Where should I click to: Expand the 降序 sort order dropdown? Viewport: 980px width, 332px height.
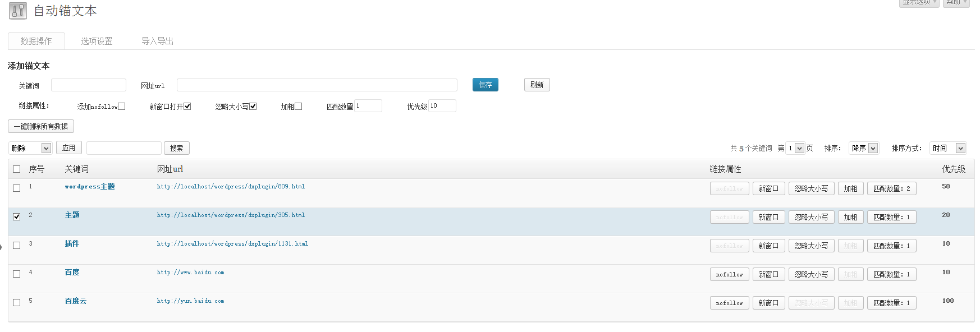click(x=863, y=148)
